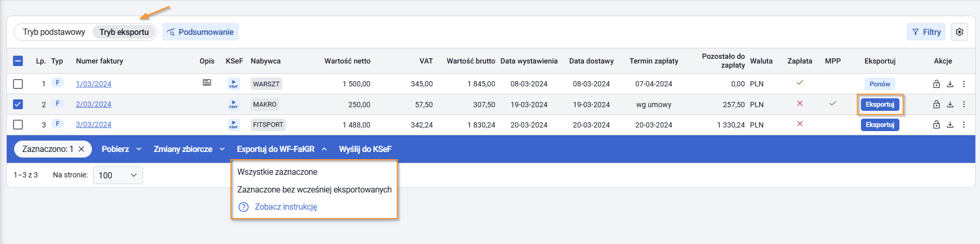
Task: Switch to Tryb podstawowy mode
Action: (x=54, y=32)
